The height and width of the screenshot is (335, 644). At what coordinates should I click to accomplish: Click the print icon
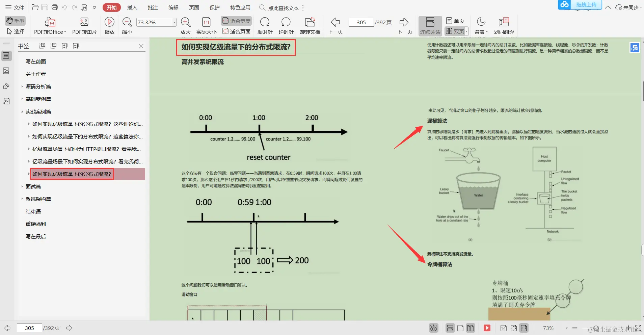pyautogui.click(x=55, y=7)
